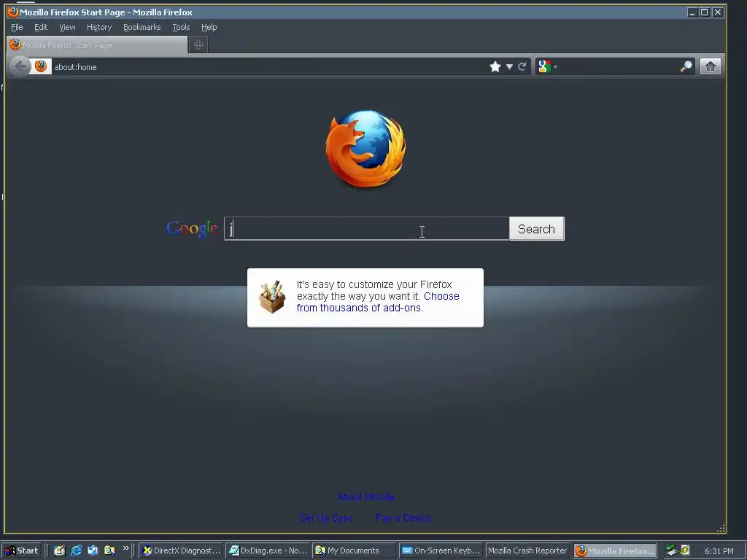The width and height of the screenshot is (747, 560).
Task: Reload the page with the refresh icon
Action: (x=522, y=66)
